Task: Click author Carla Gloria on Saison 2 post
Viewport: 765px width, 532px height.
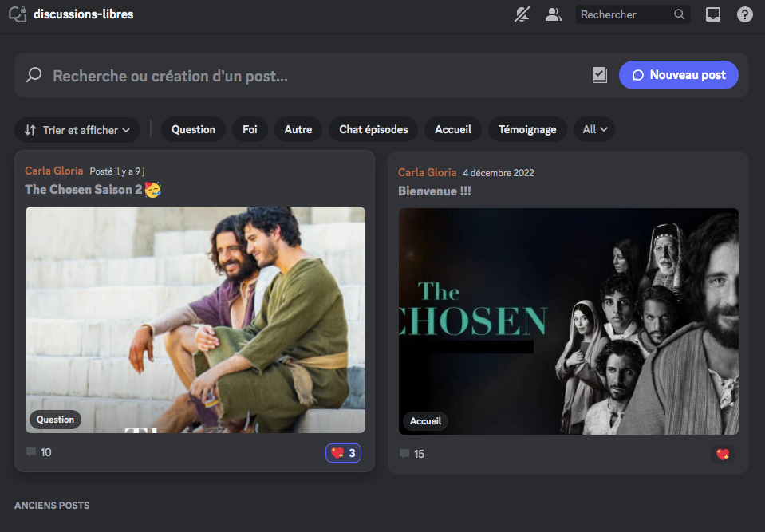Action: pos(54,171)
